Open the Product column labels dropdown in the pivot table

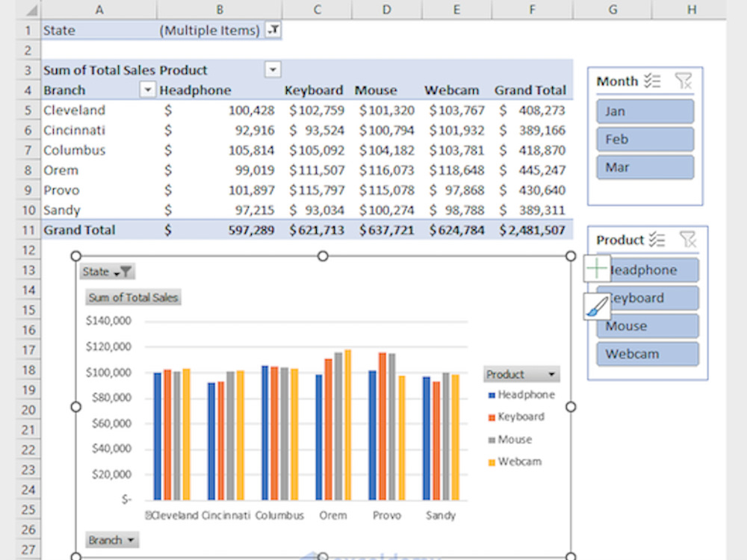[x=273, y=70]
